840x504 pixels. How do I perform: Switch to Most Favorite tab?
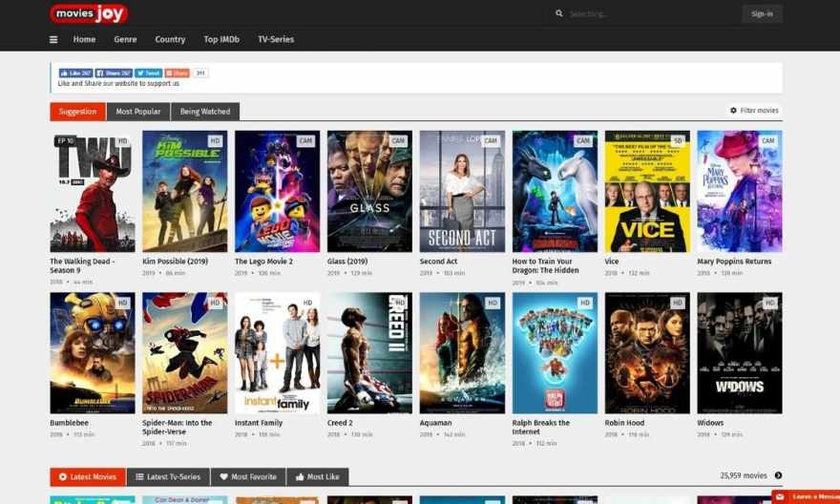[248, 476]
